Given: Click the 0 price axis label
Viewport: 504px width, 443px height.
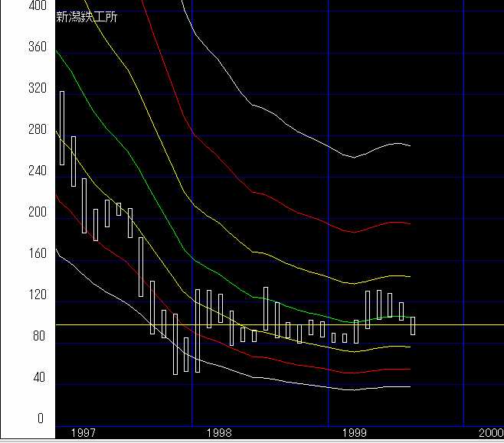Looking at the screenshot, I should (20, 419).
